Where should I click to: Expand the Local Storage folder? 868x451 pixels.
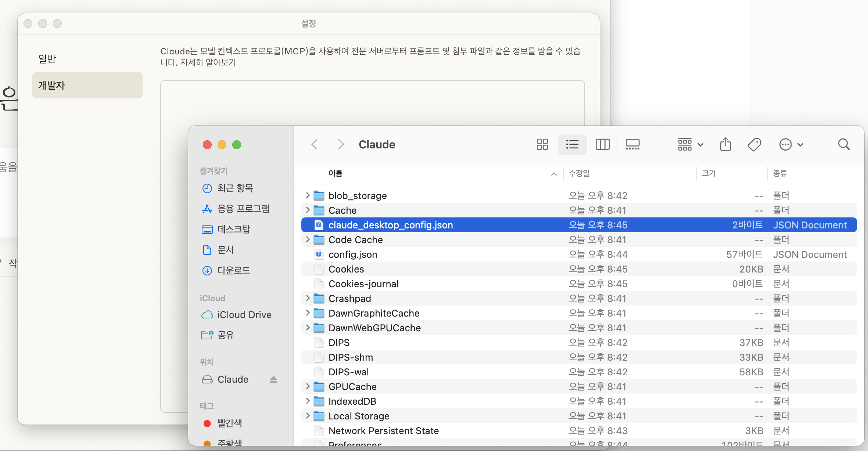click(x=308, y=416)
